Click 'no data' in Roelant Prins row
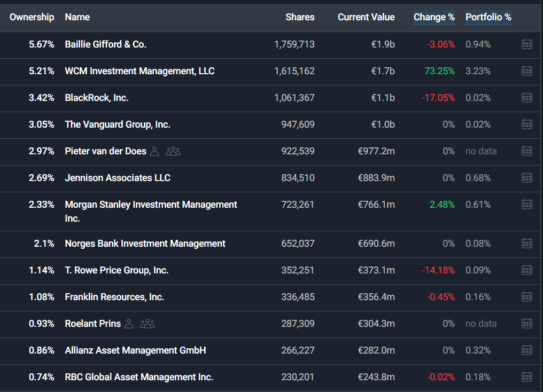 [481, 324]
